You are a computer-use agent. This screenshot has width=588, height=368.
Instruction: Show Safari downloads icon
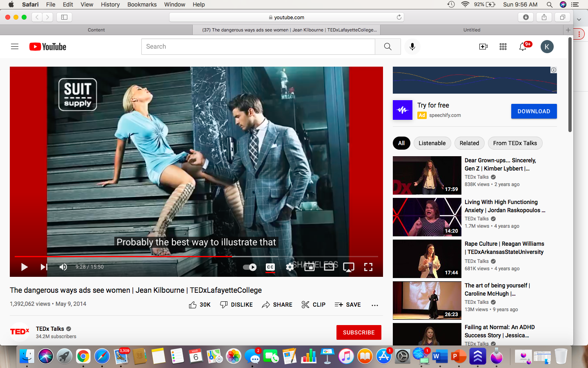tap(526, 17)
